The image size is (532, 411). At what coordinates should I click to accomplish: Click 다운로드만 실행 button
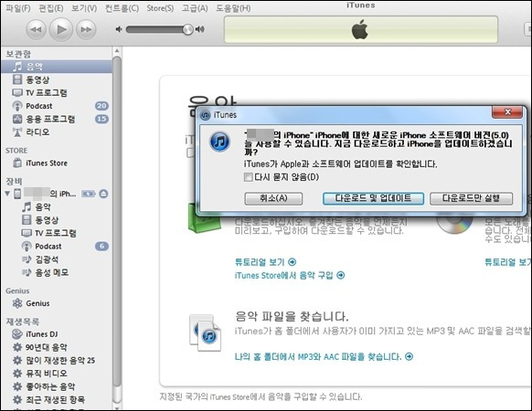pyautogui.click(x=471, y=198)
